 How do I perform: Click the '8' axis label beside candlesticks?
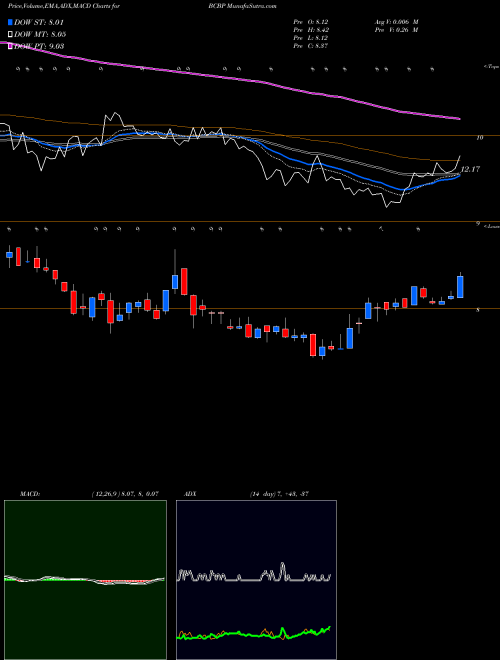pyautogui.click(x=478, y=311)
